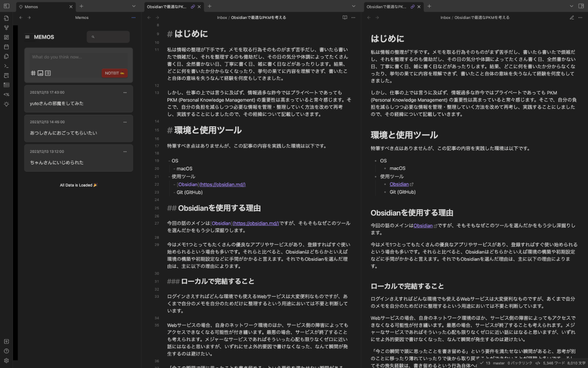
Task: Open the MEMOS hamburger menu
Action: [x=27, y=37]
